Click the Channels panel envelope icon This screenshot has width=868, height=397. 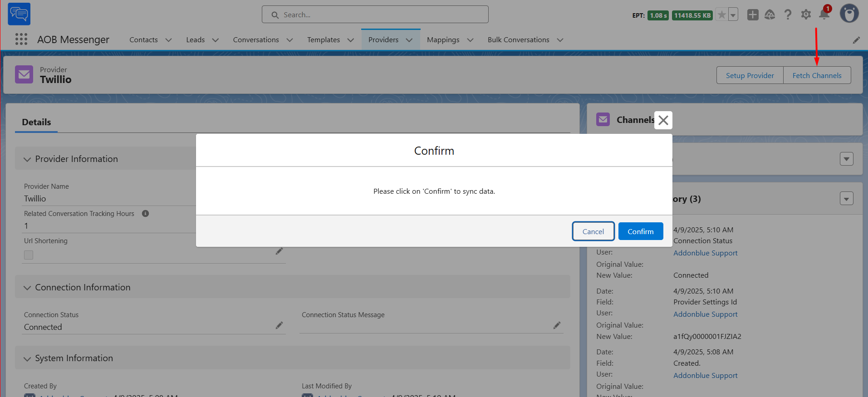(603, 119)
